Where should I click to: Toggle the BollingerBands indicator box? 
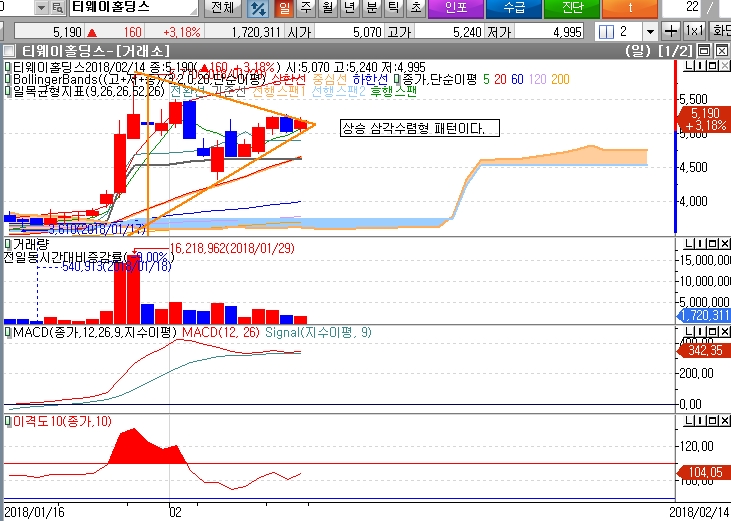[x=7, y=79]
